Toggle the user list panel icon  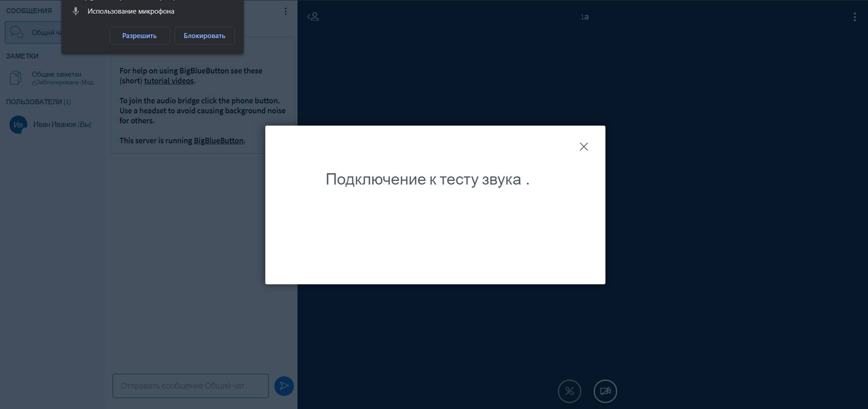click(x=313, y=17)
